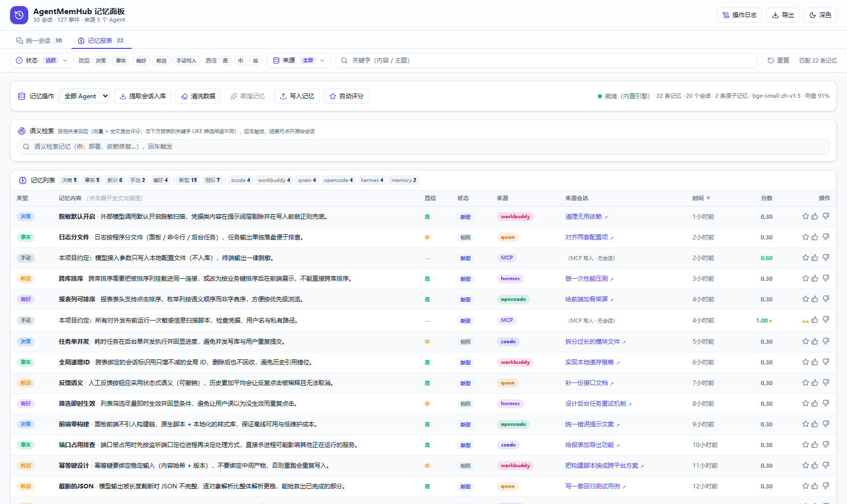The width and height of the screenshot is (847, 504).
Task: Star the 端口占用排查 memory row
Action: coord(806,445)
